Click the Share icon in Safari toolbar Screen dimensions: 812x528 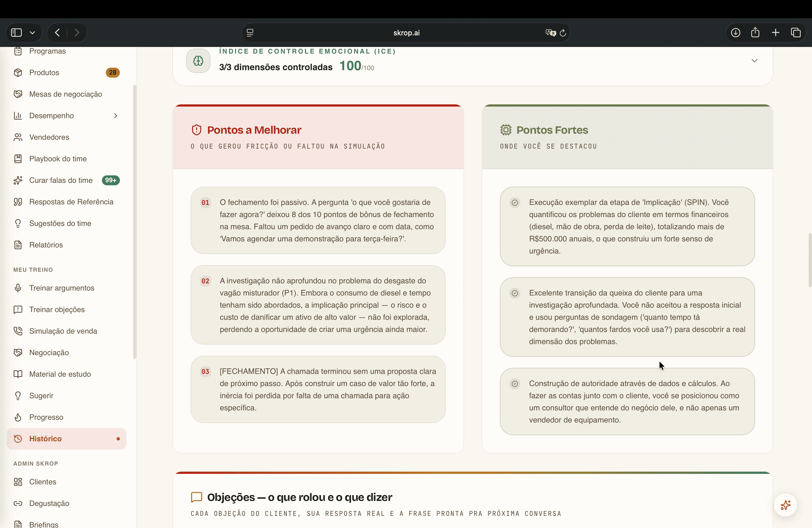click(x=755, y=32)
